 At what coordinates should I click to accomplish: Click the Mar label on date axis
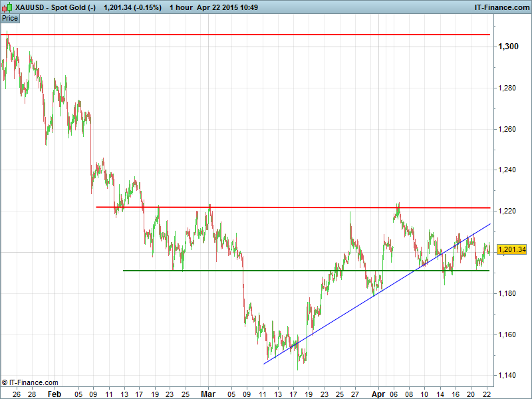pos(208,393)
